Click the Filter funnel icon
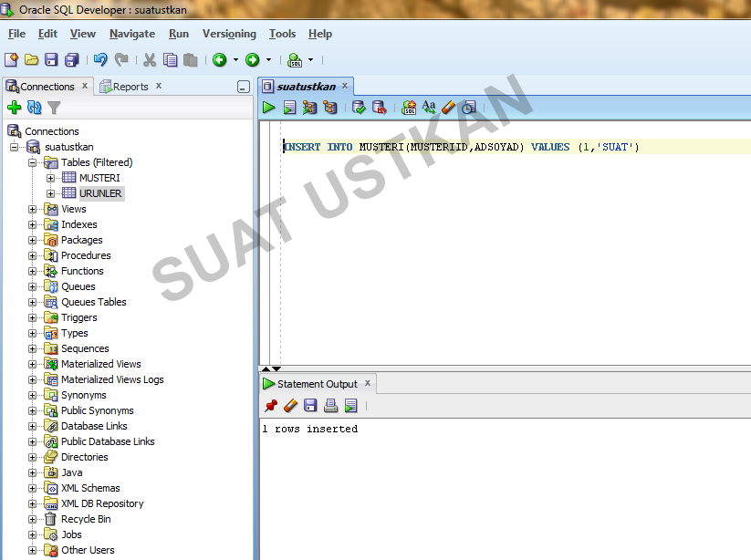This screenshot has width=751, height=560. [x=54, y=108]
